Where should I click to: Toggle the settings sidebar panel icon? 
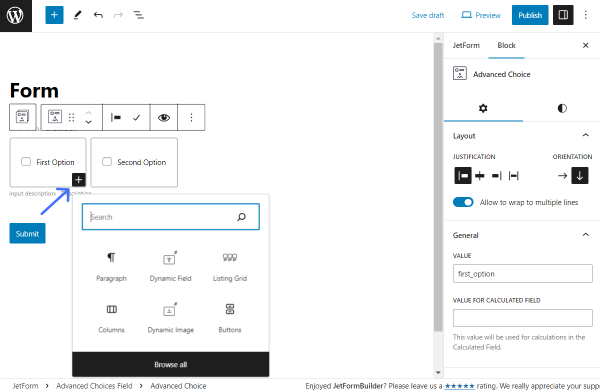click(563, 15)
